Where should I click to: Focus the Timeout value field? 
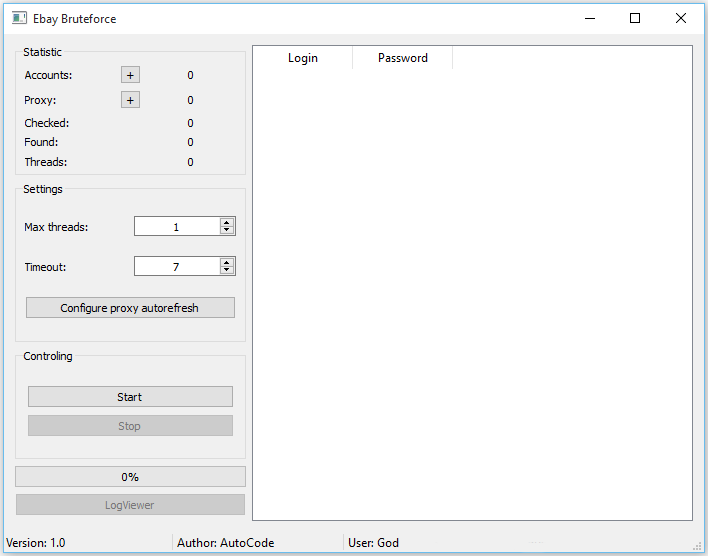[177, 266]
